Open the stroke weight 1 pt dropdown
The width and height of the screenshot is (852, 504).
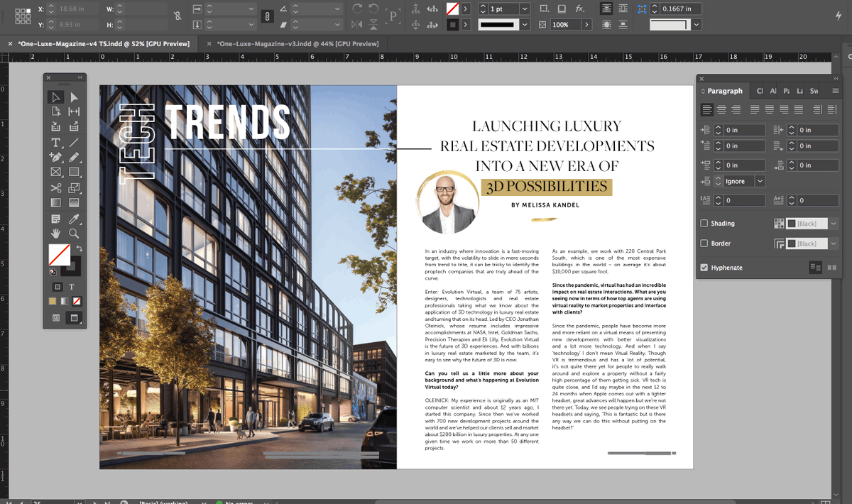tap(525, 9)
